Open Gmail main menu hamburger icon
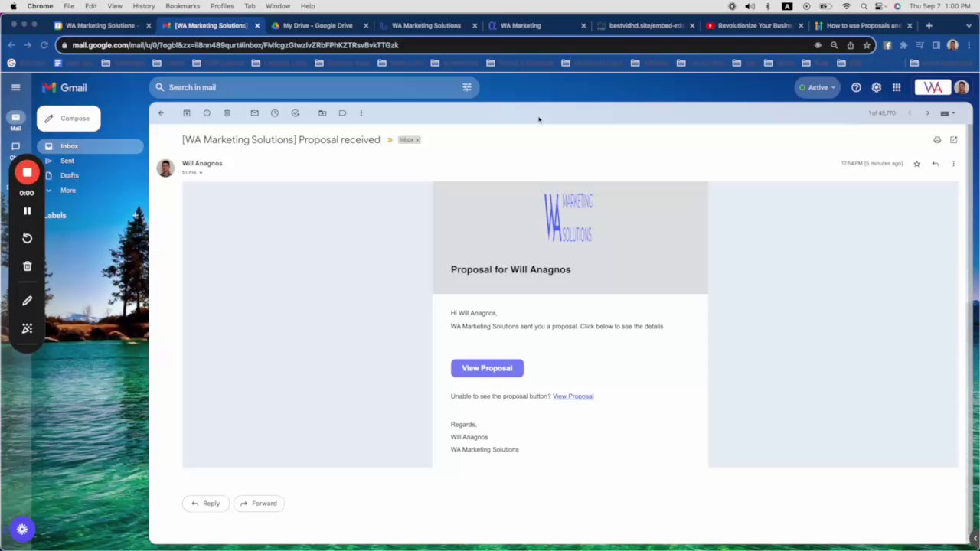The height and width of the screenshot is (551, 980). click(15, 87)
